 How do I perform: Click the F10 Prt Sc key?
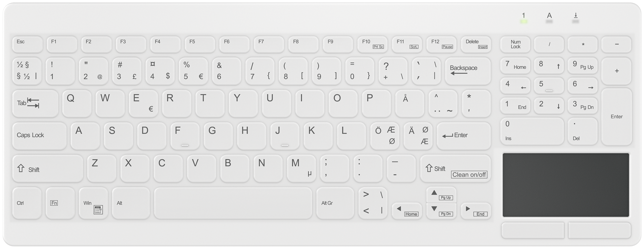tap(372, 45)
